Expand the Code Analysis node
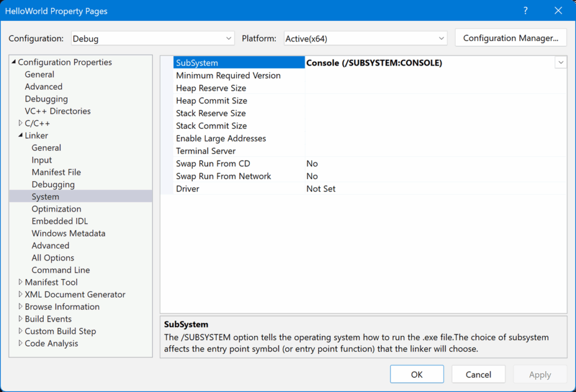 (x=21, y=344)
